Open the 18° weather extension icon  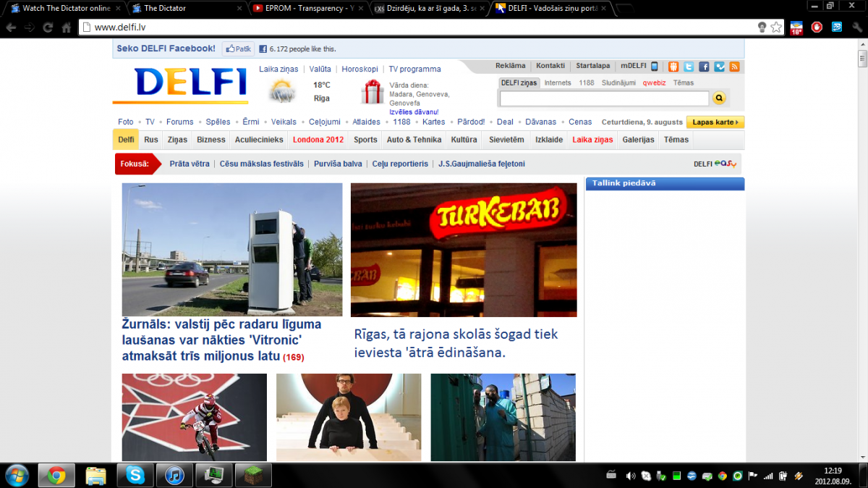(797, 28)
